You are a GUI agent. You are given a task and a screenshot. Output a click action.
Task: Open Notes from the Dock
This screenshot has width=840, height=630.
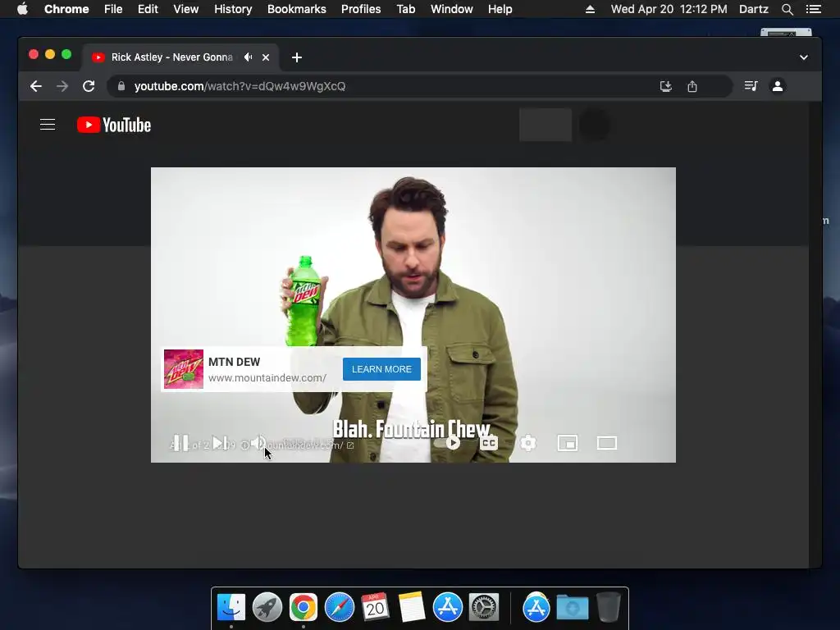point(412,607)
